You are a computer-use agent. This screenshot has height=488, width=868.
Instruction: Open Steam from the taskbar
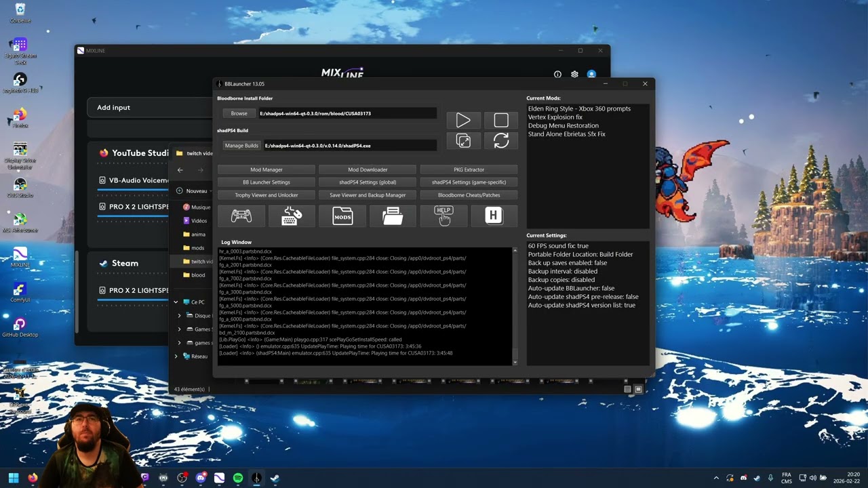point(275,478)
